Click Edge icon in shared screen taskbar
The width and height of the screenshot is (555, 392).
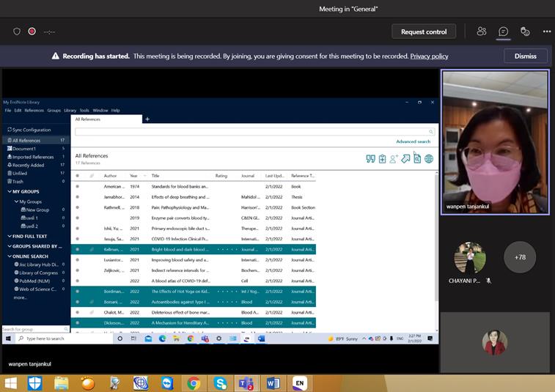[x=163, y=339]
